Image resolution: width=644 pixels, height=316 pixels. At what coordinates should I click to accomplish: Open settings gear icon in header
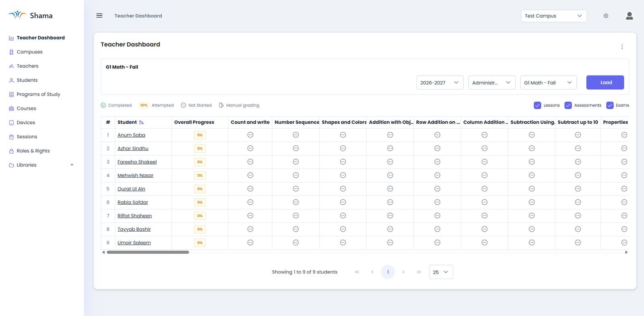(606, 16)
